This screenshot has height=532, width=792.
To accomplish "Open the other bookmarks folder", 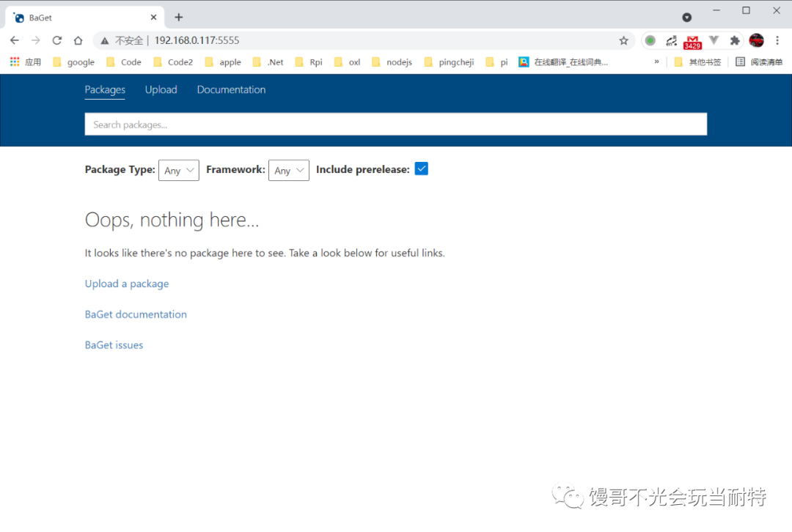I will (x=697, y=62).
